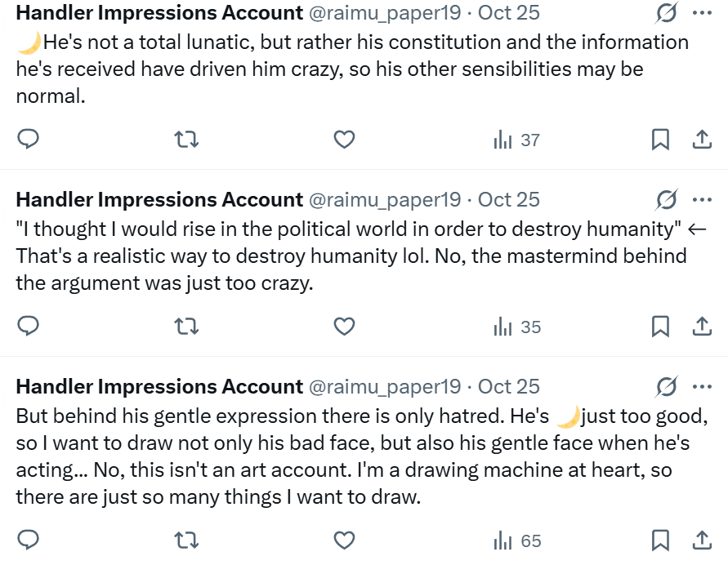Reply to the gentle expression tweet
Screen dimensions: 728x565
click(29, 541)
